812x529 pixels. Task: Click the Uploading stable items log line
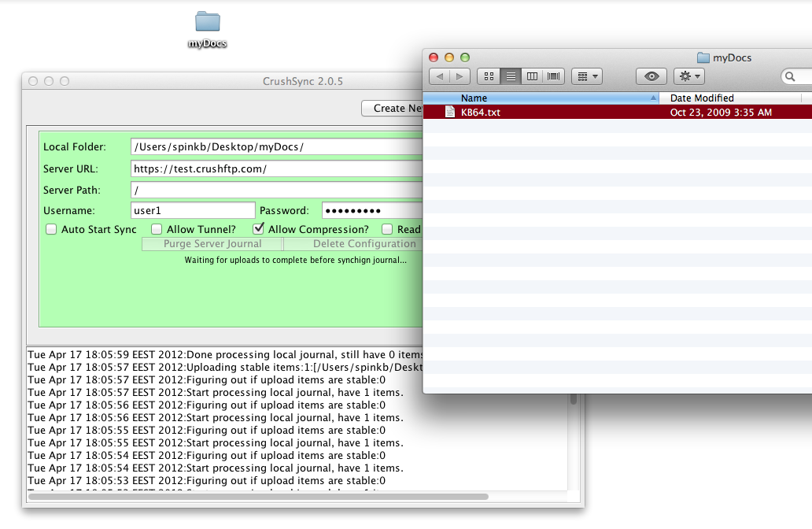click(225, 368)
